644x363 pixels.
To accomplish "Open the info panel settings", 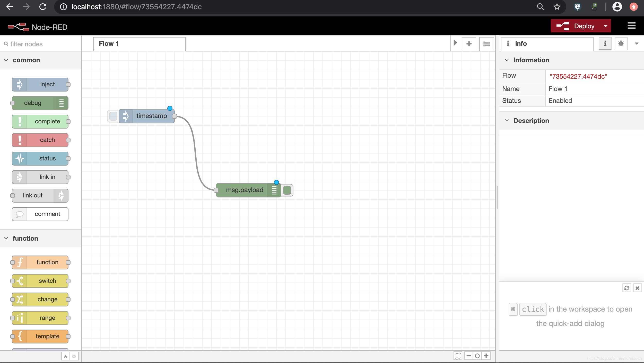I will click(637, 44).
